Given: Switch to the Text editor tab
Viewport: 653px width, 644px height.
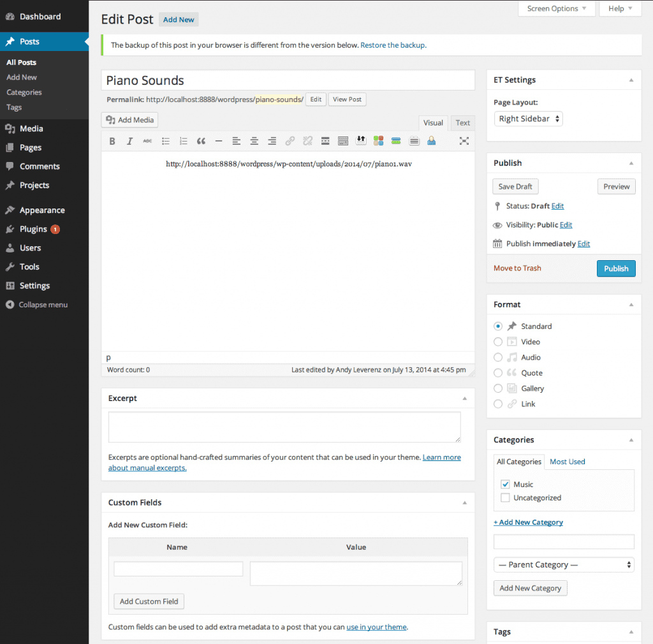Looking at the screenshot, I should 462,122.
